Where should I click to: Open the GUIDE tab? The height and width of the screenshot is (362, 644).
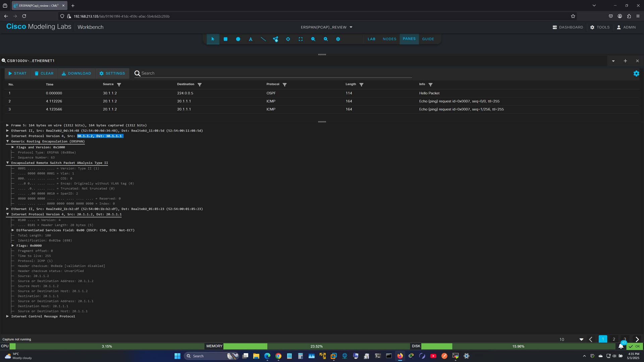(428, 39)
